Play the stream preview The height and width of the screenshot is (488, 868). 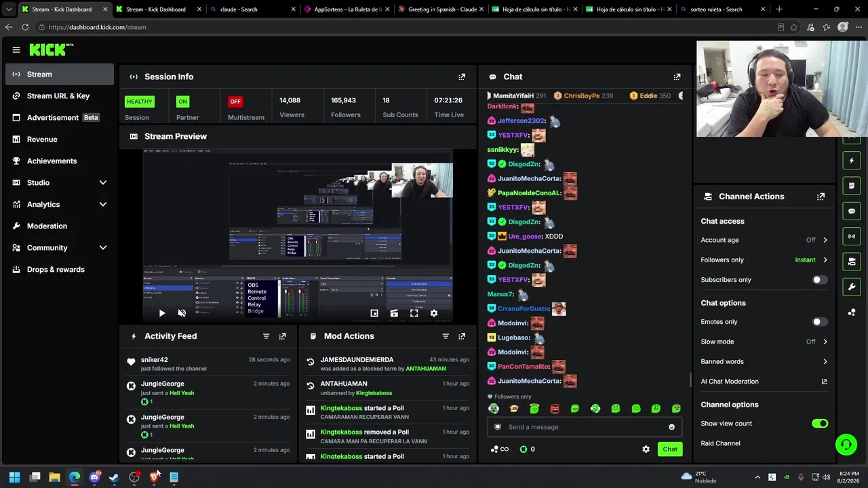click(161, 313)
